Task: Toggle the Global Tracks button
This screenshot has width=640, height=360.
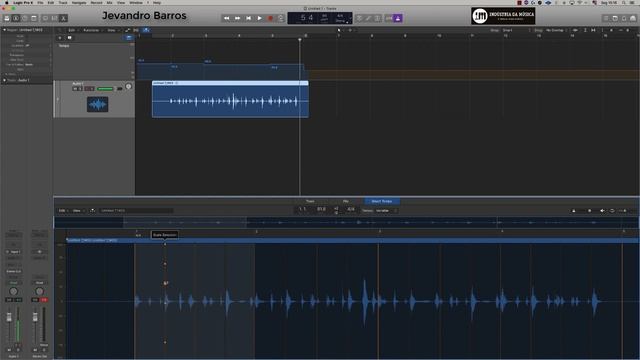Action: pos(129,38)
